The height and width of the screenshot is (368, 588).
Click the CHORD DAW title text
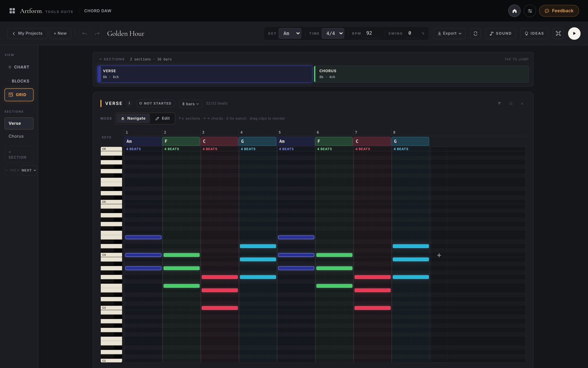98,11
